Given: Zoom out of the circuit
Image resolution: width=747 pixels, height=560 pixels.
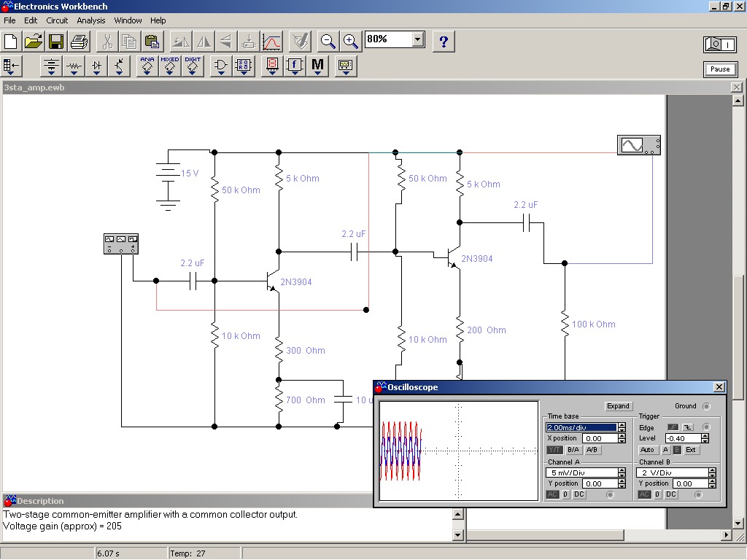Looking at the screenshot, I should click(328, 42).
